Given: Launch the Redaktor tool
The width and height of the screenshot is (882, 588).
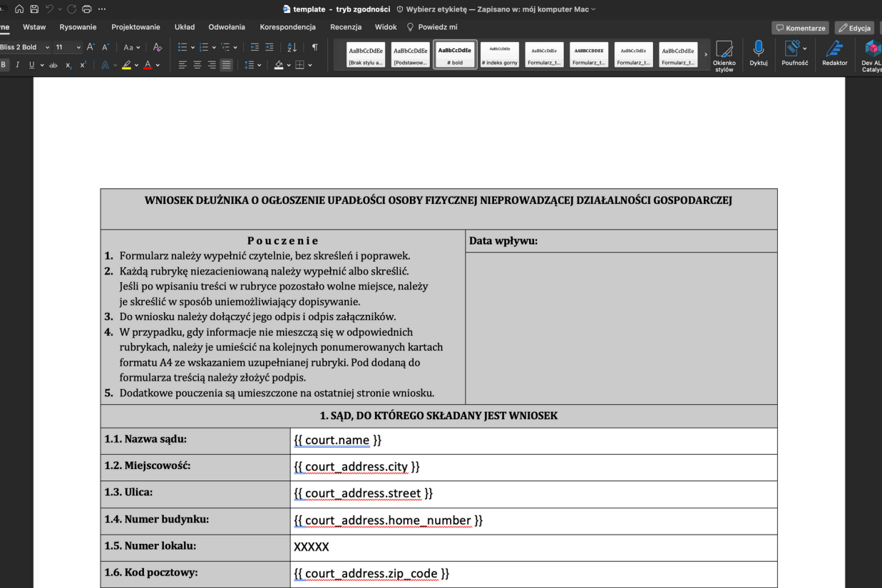Looking at the screenshot, I should point(834,53).
